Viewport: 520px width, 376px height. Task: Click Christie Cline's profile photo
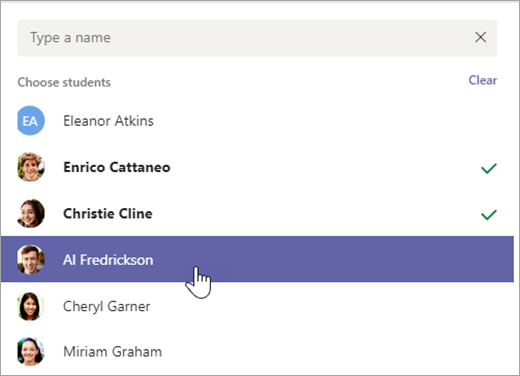pos(31,213)
